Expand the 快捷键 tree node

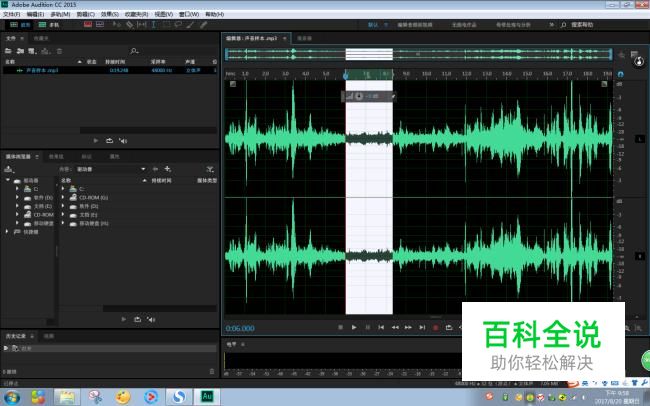(7, 232)
